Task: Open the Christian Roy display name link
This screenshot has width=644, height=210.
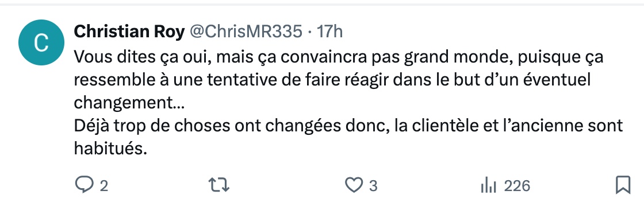Action: (129, 32)
